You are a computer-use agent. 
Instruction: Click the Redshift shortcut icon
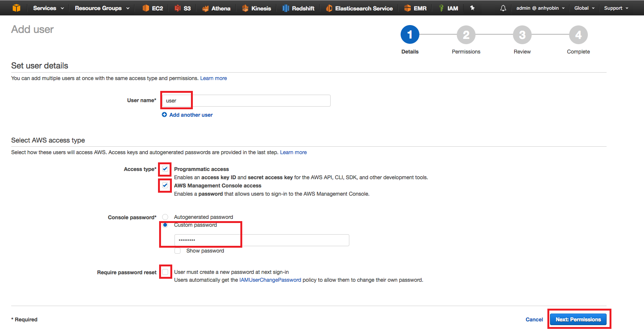[x=286, y=8]
